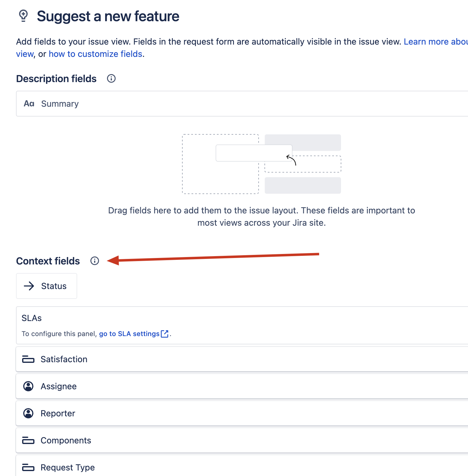Click the folder icon beside Satisfaction

coord(28,359)
